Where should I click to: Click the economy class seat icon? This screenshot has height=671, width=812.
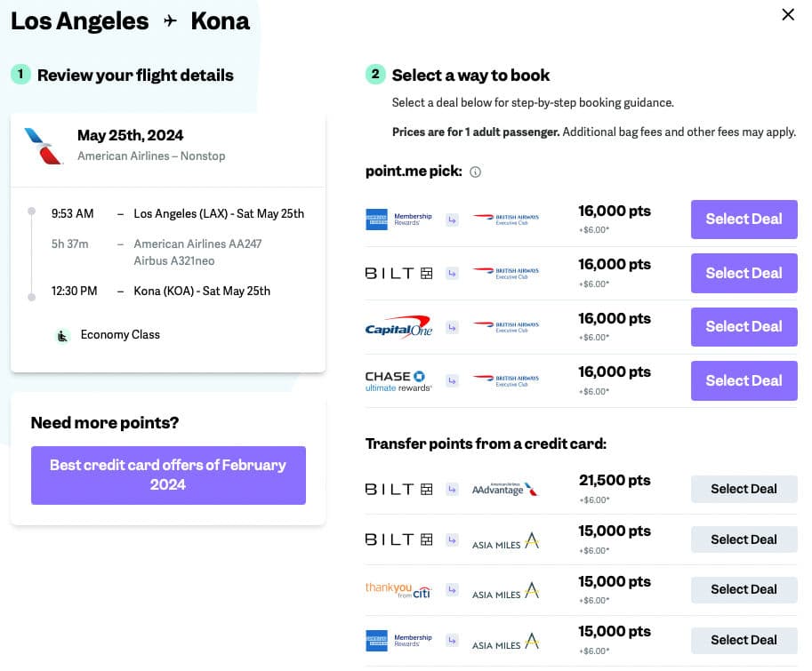(63, 335)
